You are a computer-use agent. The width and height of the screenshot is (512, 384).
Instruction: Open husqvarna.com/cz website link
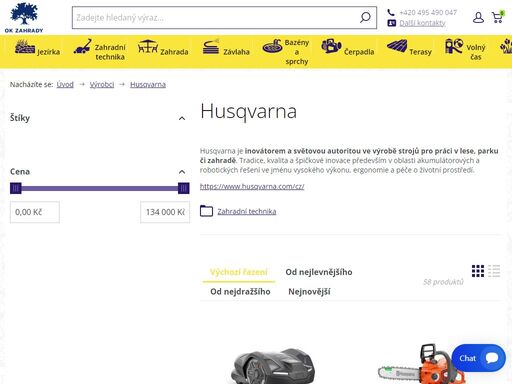coord(252,187)
